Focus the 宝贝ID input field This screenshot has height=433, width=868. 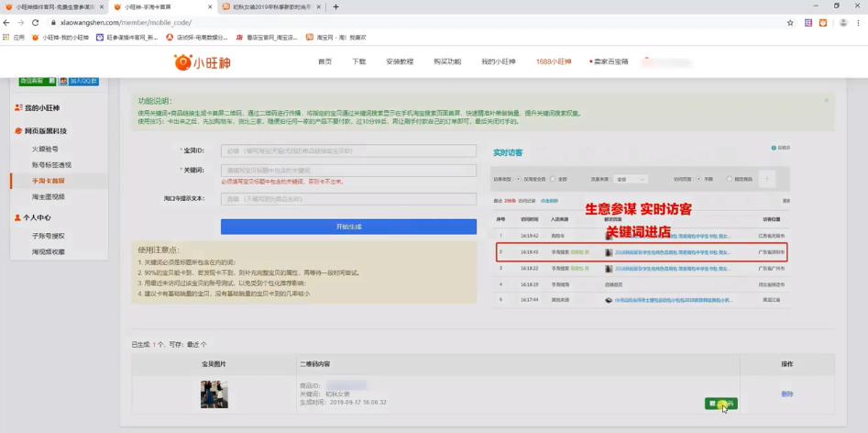(348, 151)
